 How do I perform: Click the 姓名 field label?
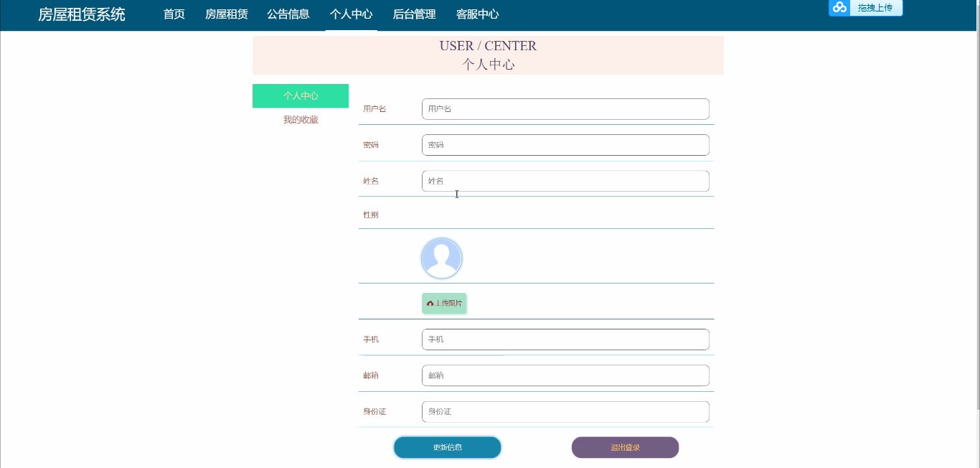(371, 181)
